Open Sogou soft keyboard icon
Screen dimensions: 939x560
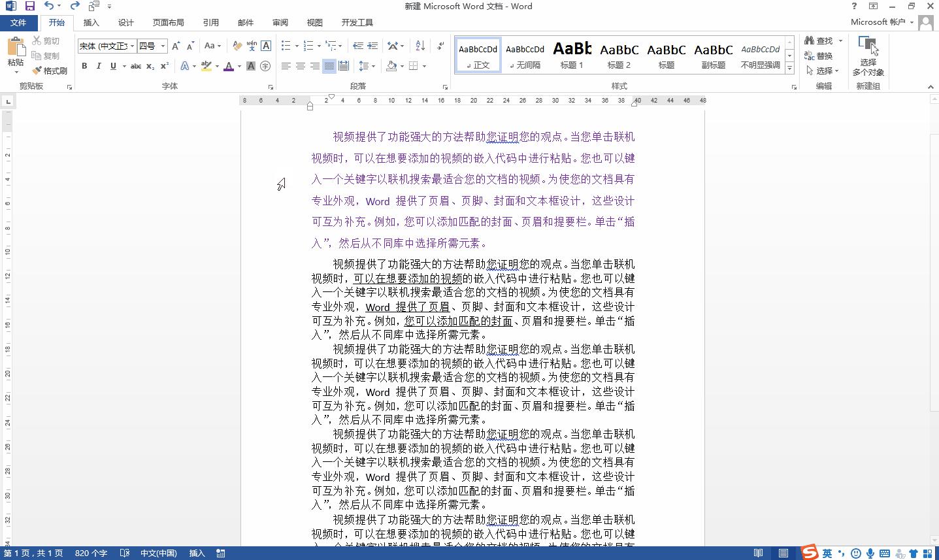(885, 553)
